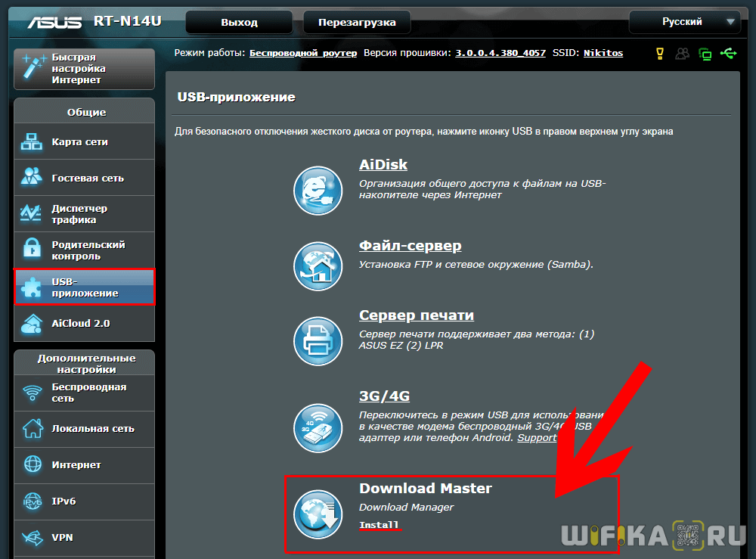Click the Nikitos SSID link
The height and width of the screenshot is (559, 756).
[x=603, y=53]
